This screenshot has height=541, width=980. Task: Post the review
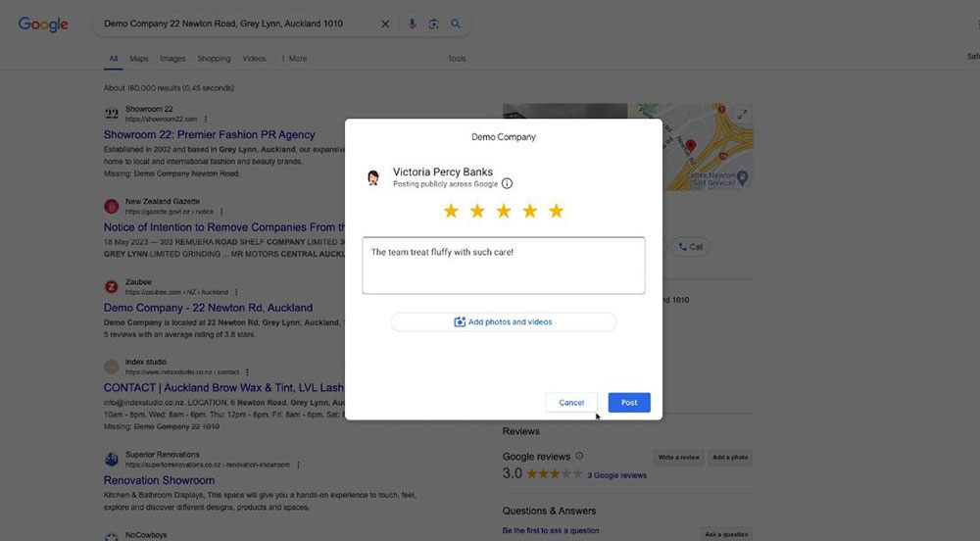pyautogui.click(x=629, y=402)
